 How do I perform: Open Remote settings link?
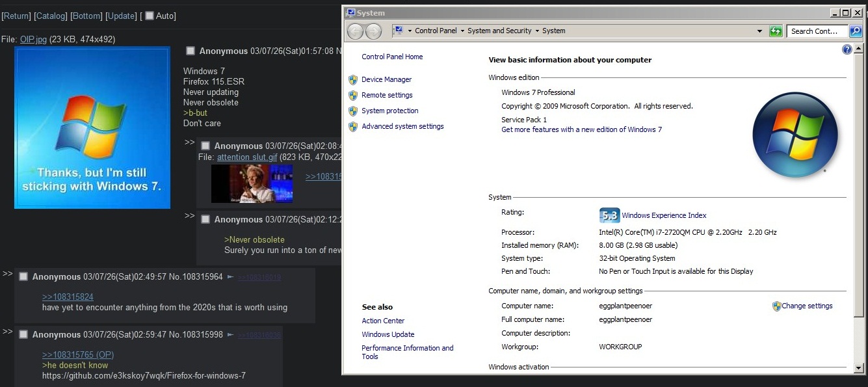coord(387,95)
